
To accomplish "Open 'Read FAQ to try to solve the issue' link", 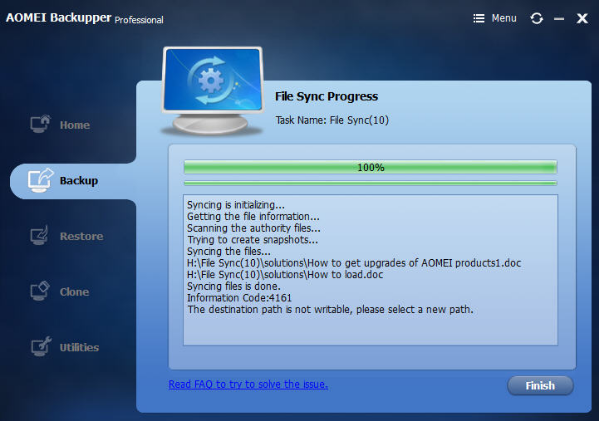I will tap(248, 384).
